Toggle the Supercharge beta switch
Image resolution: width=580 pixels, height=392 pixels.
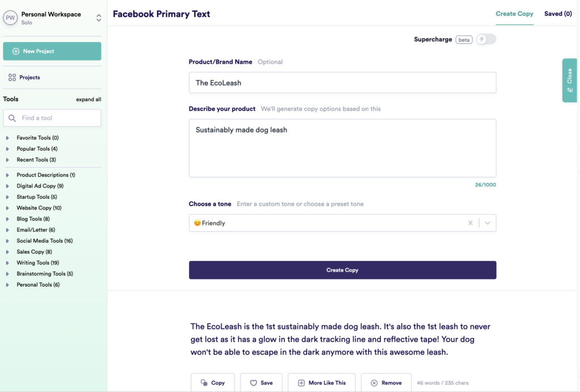click(x=485, y=39)
